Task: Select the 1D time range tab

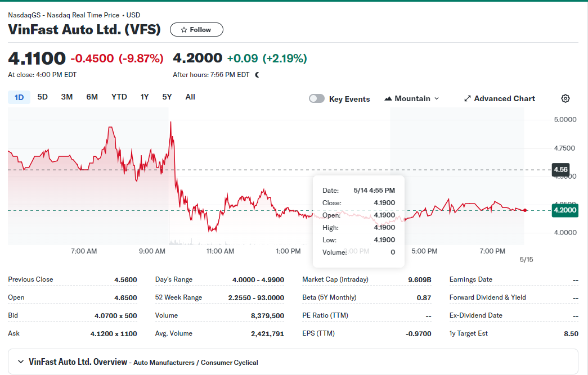Action: 19,97
